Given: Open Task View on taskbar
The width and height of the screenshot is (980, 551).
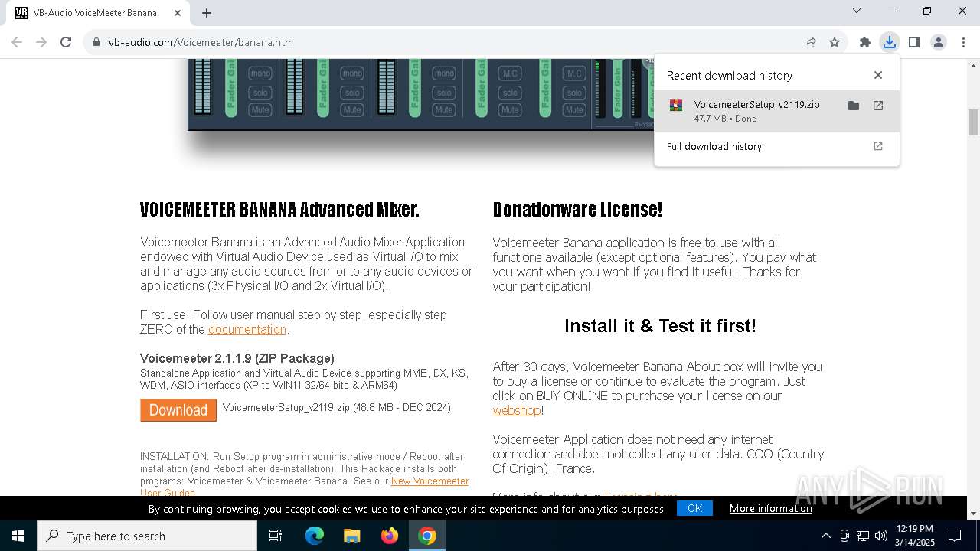Looking at the screenshot, I should click(276, 536).
